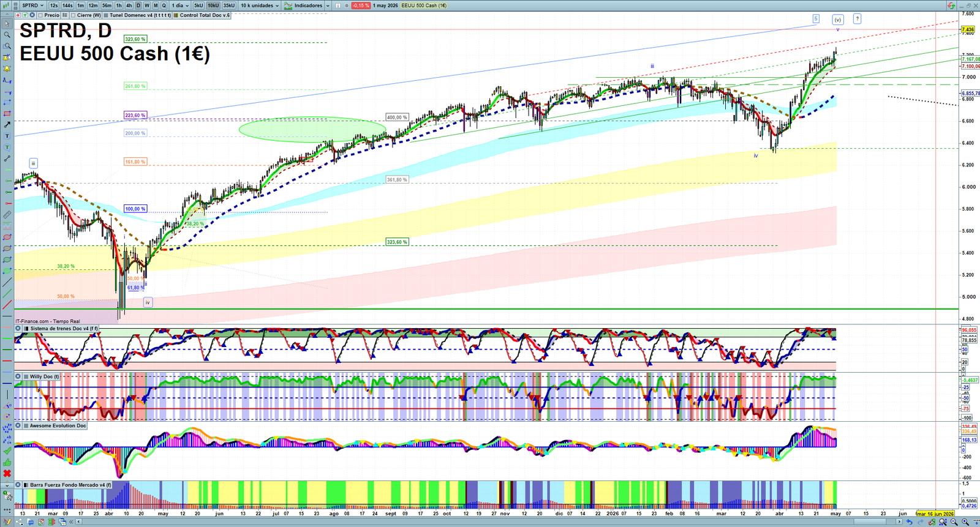The image size is (980, 527).
Task: Select the zoom area tool
Action: (x=7, y=46)
